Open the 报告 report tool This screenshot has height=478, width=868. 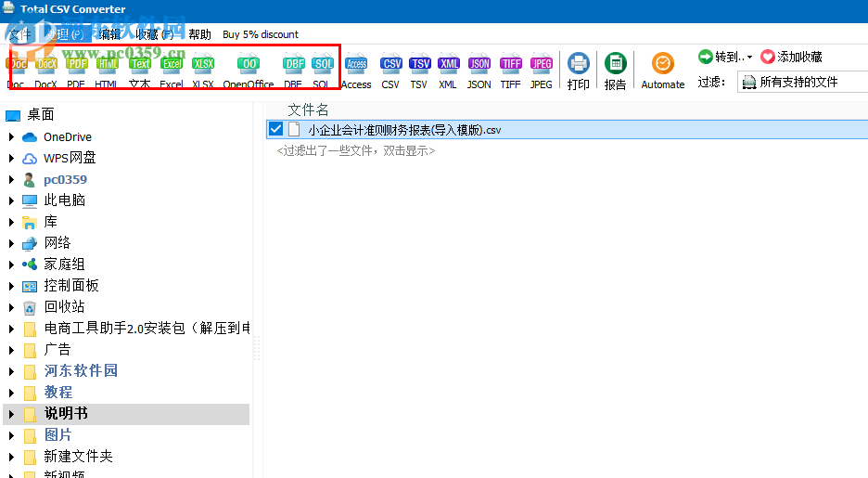[615, 71]
